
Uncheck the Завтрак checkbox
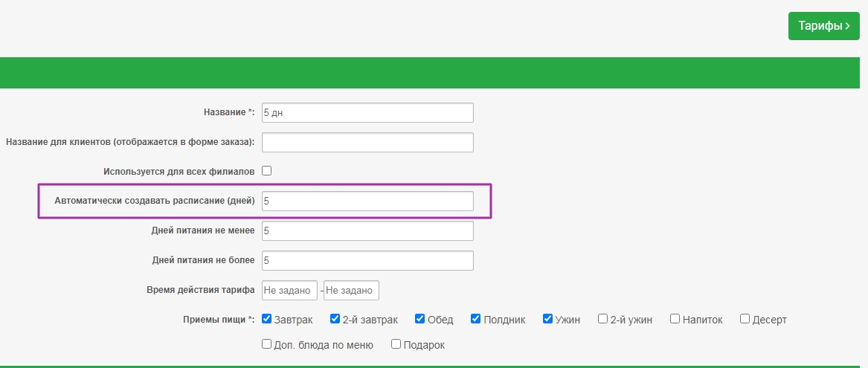tap(267, 319)
